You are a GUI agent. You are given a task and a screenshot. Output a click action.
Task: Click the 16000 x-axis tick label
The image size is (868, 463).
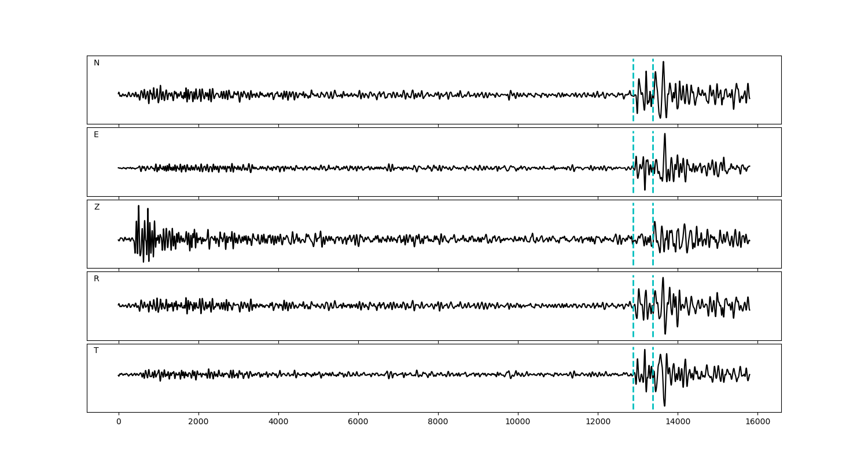click(757, 422)
